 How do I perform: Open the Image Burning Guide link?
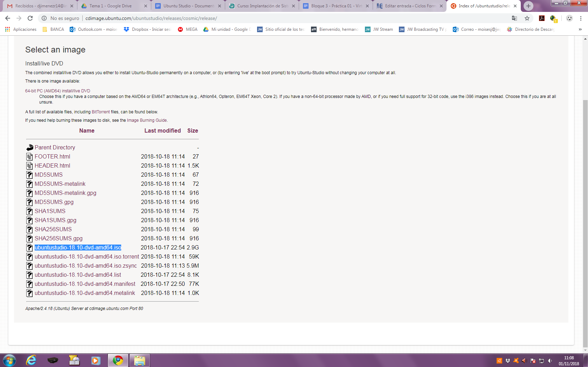pyautogui.click(x=147, y=120)
